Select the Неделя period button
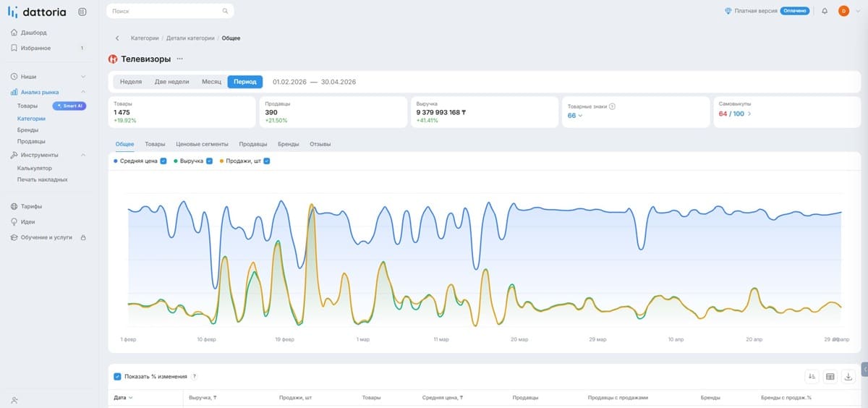The width and height of the screenshot is (868, 408). coord(131,82)
